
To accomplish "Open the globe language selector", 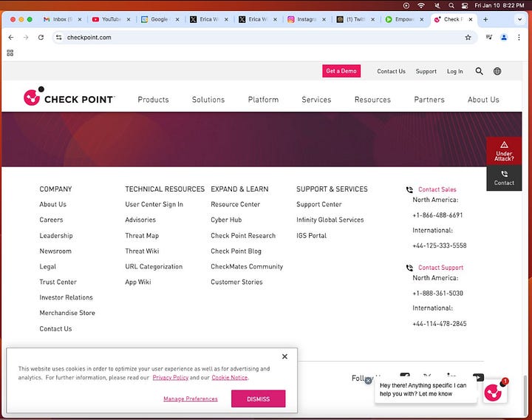I will pos(497,71).
